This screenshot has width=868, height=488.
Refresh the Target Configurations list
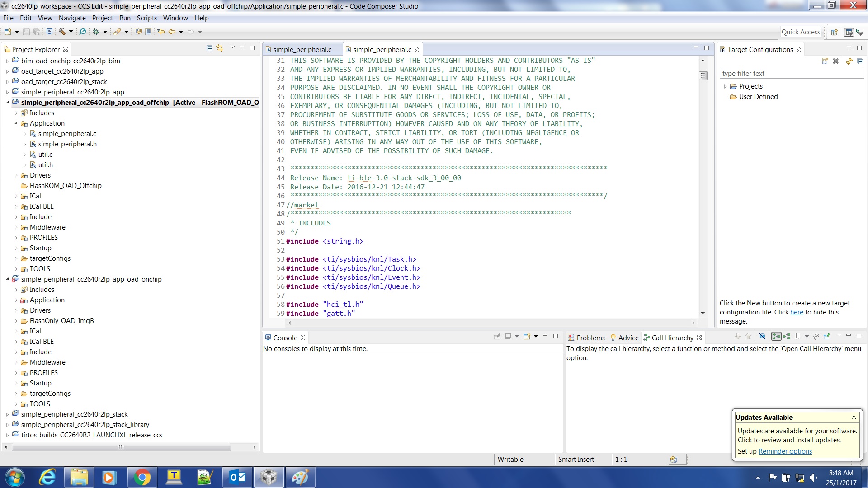point(849,61)
